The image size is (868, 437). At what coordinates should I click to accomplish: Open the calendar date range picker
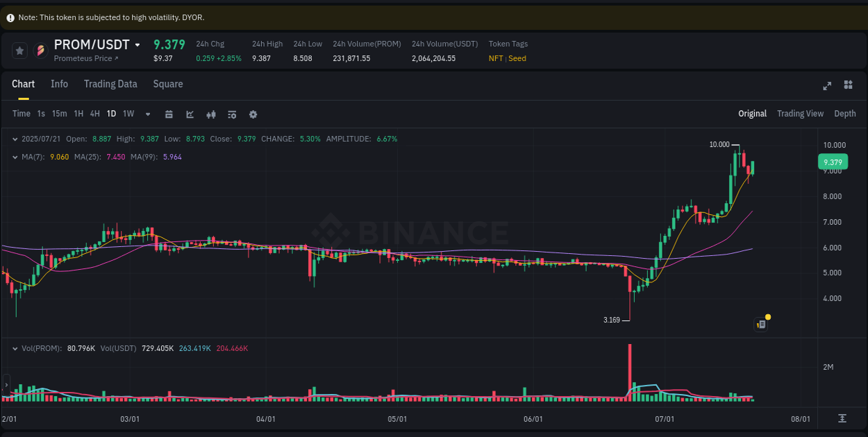pos(169,114)
